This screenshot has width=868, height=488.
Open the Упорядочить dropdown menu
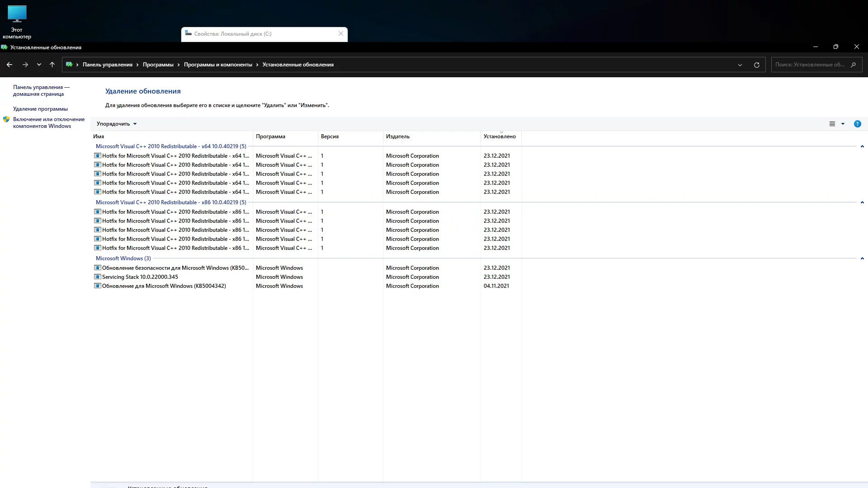click(116, 124)
